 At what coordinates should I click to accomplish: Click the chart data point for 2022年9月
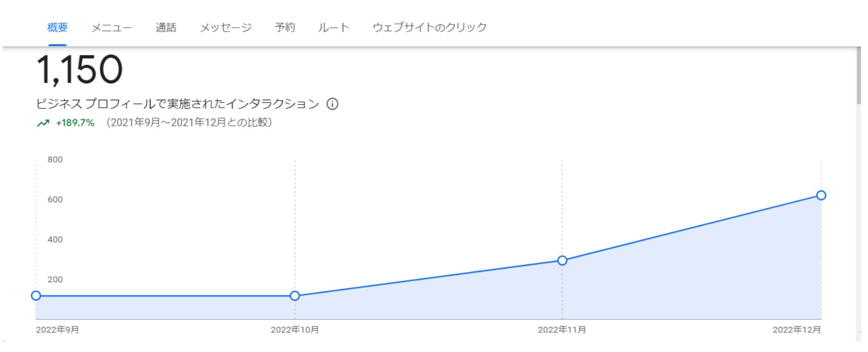[x=36, y=296]
